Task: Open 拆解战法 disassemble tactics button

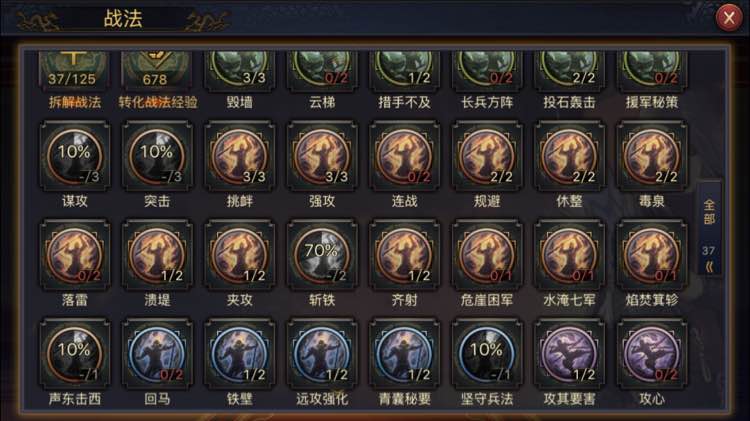Action: (75, 72)
